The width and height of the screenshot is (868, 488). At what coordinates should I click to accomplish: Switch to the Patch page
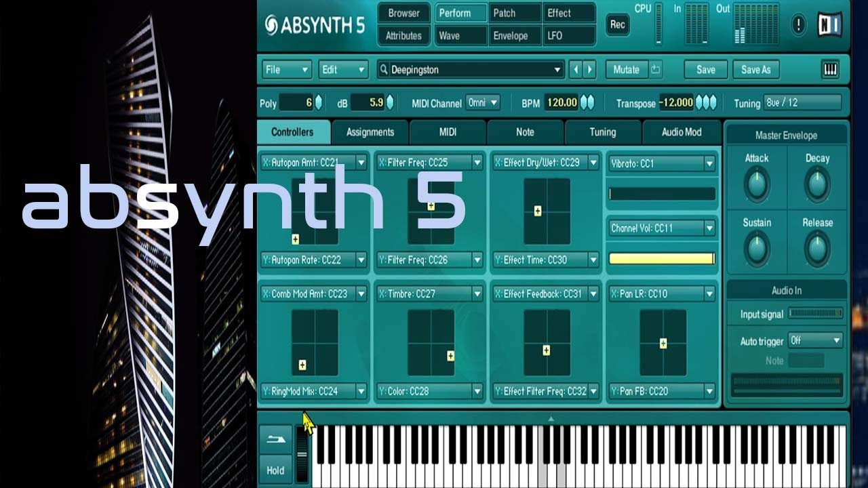tap(515, 13)
